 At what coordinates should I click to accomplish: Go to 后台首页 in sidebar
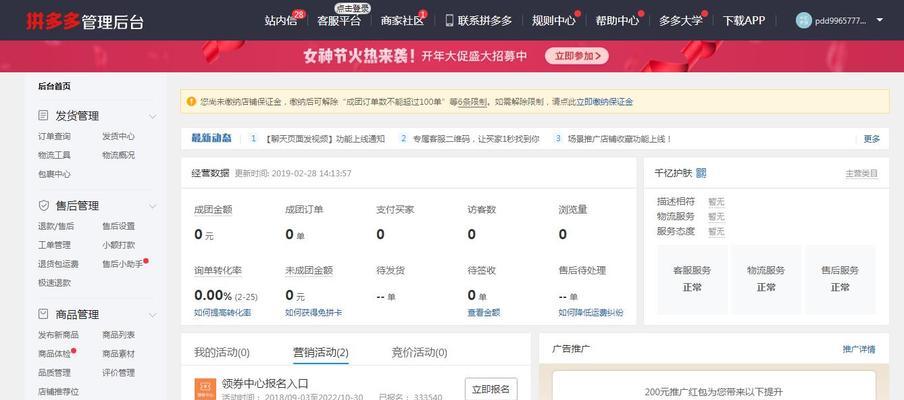pos(54,86)
